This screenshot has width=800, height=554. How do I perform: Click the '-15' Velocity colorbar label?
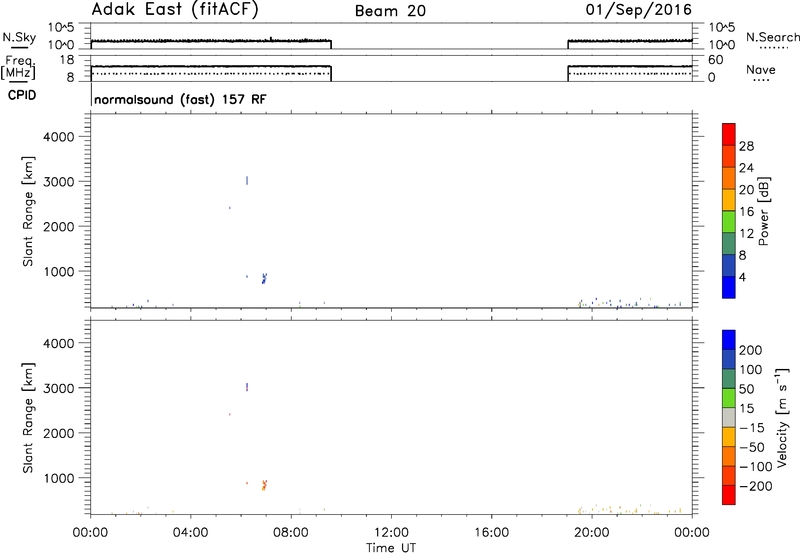coord(752,428)
